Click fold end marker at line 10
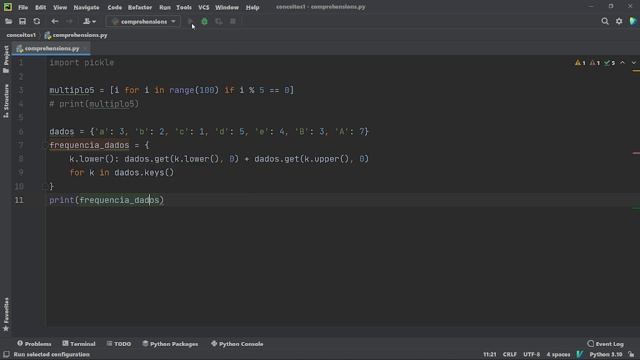This screenshot has height=360, width=640. 45,187
